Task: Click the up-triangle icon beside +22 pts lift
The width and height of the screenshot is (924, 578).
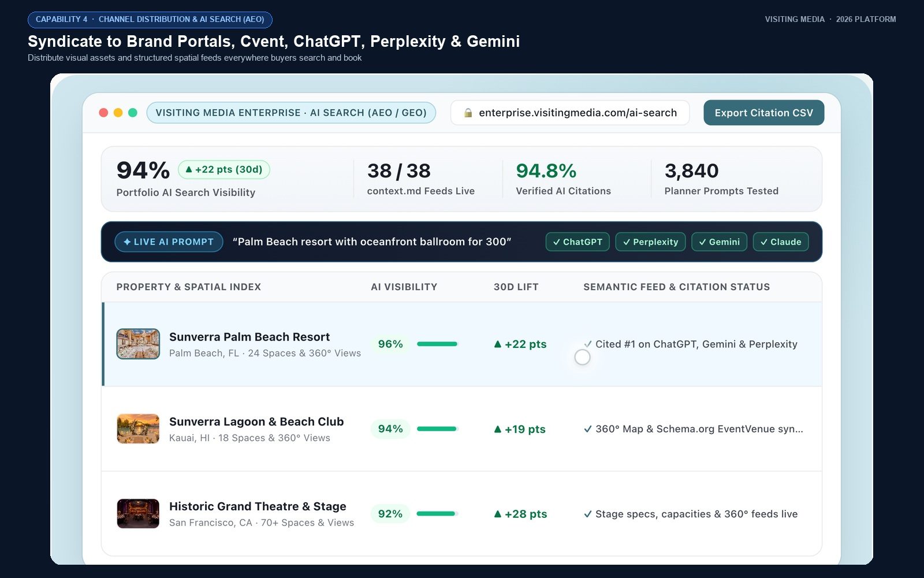Action: tap(498, 344)
